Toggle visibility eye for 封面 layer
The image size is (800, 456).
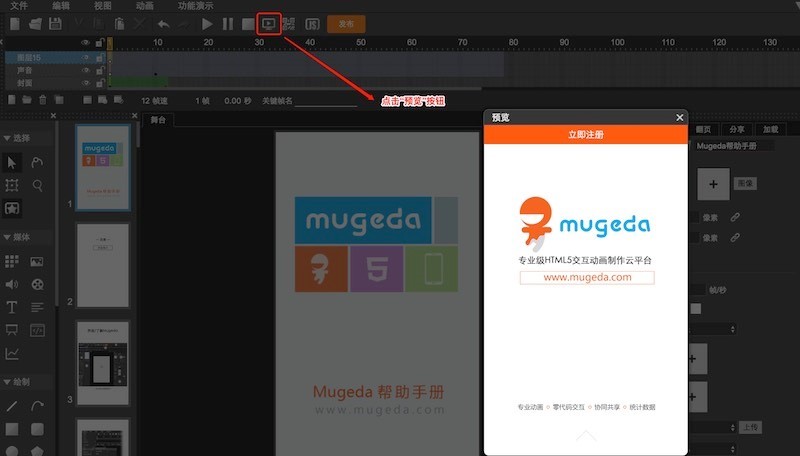click(x=85, y=83)
